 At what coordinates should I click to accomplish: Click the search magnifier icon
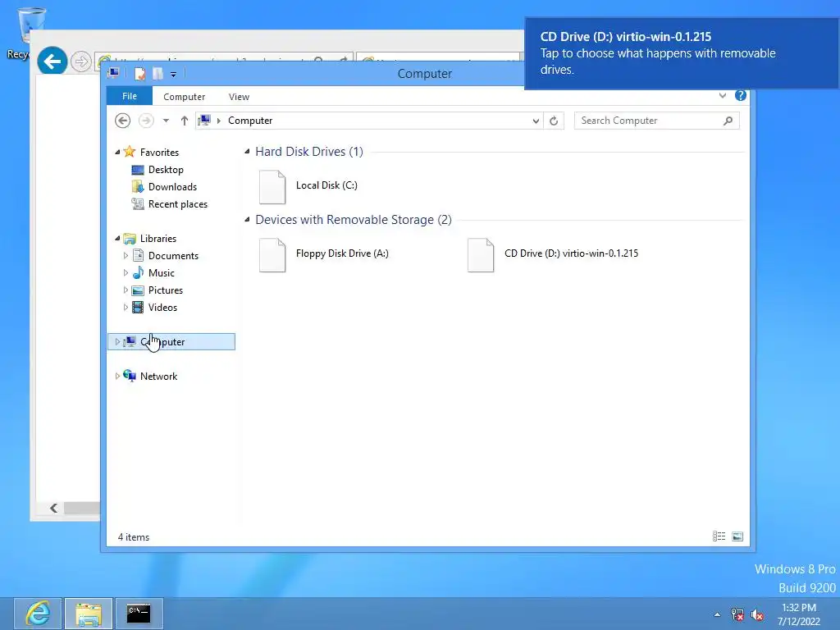pos(728,121)
